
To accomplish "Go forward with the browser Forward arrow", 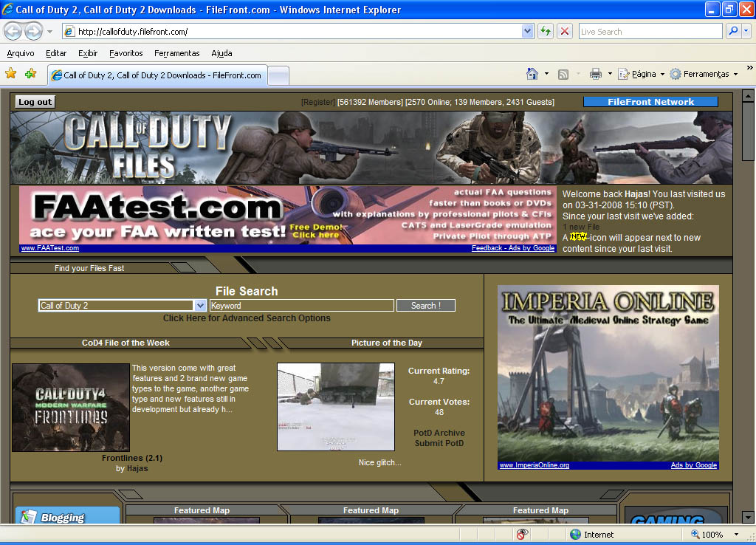I will point(33,32).
